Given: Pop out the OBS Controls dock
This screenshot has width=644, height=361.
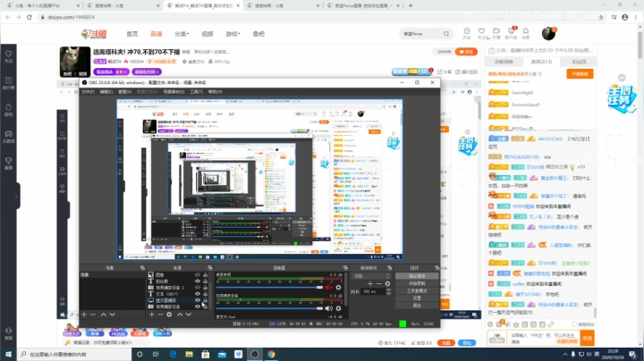Looking at the screenshot, I should pyautogui.click(x=436, y=268).
